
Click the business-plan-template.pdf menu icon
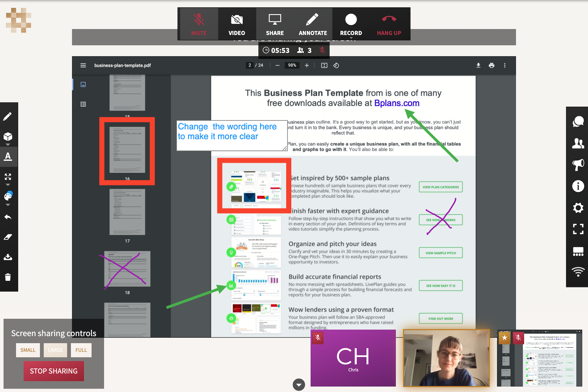[x=83, y=65]
